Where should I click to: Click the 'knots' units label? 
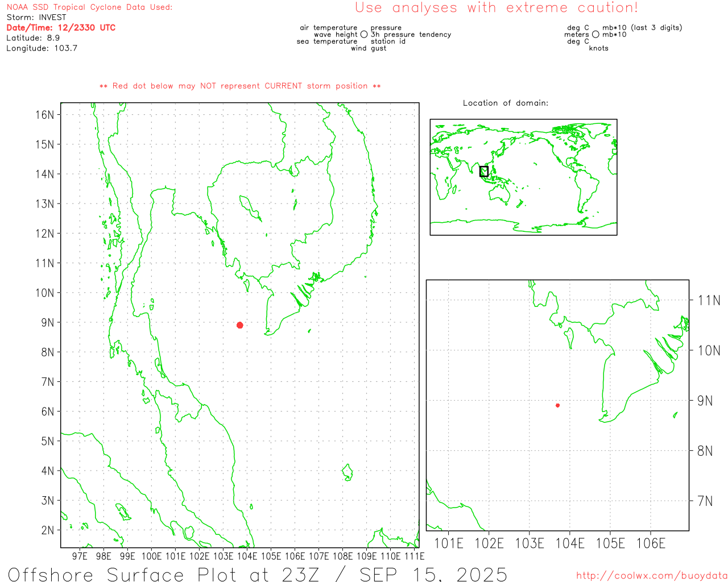click(x=599, y=48)
